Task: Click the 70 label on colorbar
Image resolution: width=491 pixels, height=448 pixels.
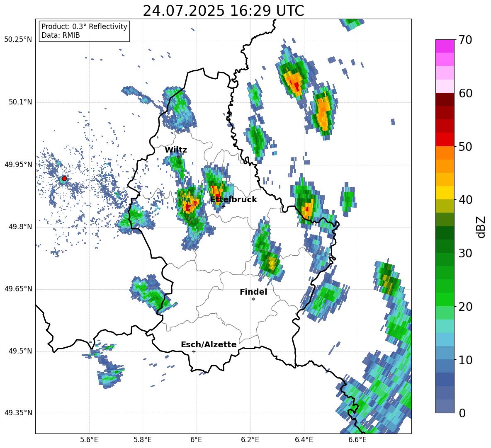Action: 465,40
